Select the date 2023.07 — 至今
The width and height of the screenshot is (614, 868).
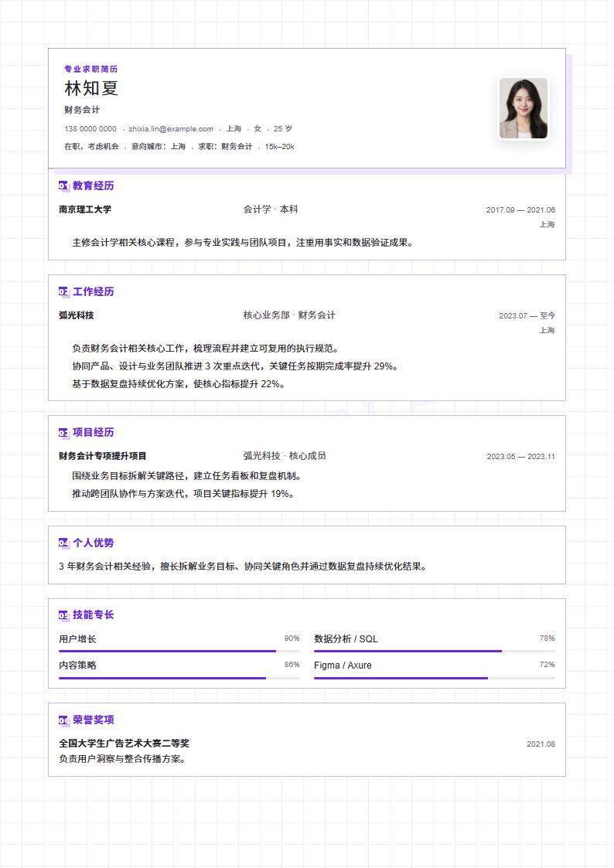pos(527,315)
